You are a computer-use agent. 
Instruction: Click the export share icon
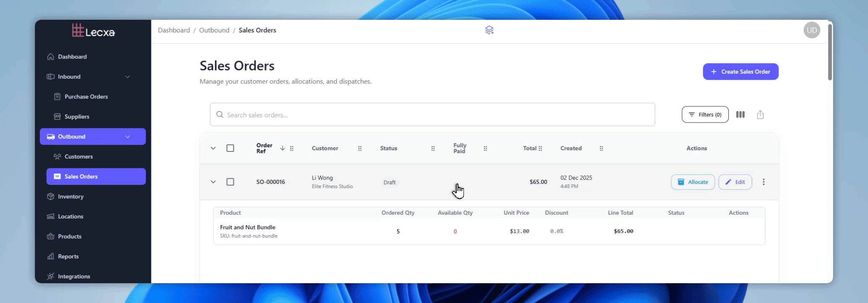760,114
